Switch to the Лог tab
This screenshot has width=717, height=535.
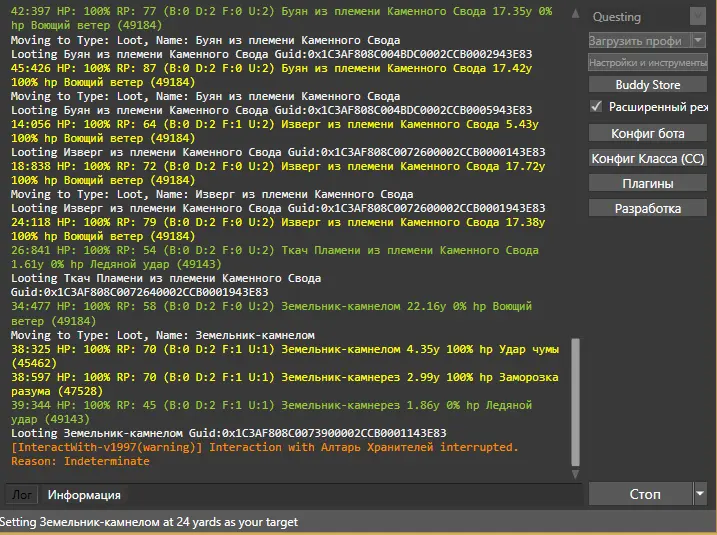[22, 495]
